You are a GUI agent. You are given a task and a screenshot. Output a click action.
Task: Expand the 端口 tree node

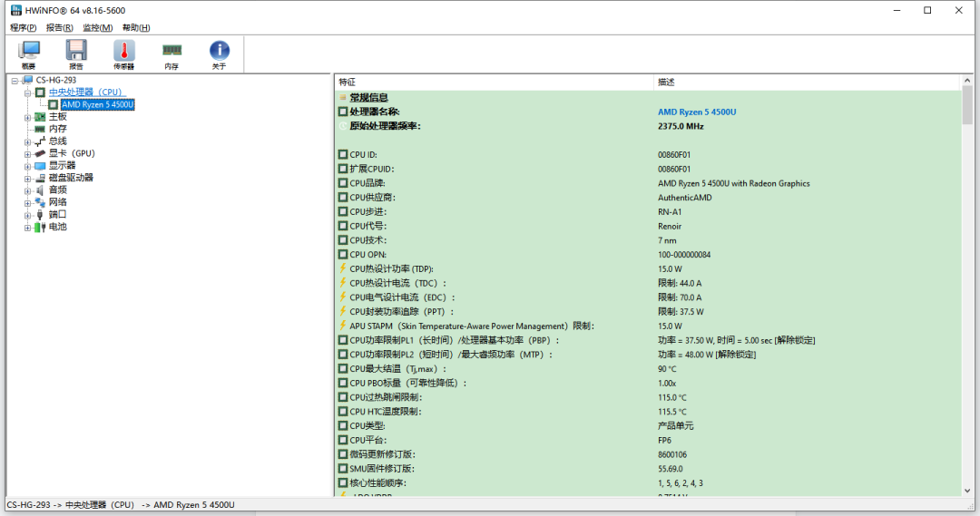click(x=27, y=215)
